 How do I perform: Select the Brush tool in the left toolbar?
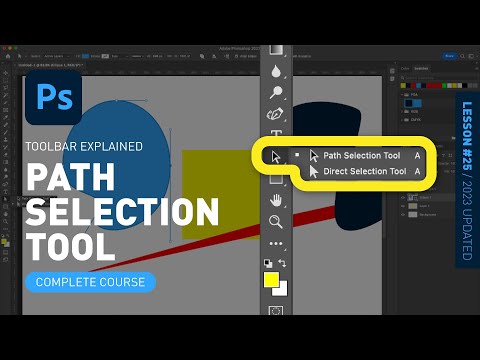pyautogui.click(x=5, y=132)
